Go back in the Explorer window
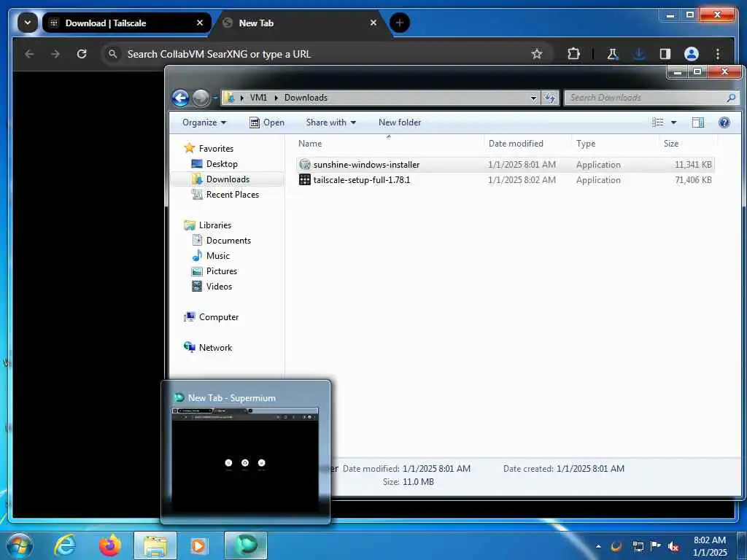 181,98
